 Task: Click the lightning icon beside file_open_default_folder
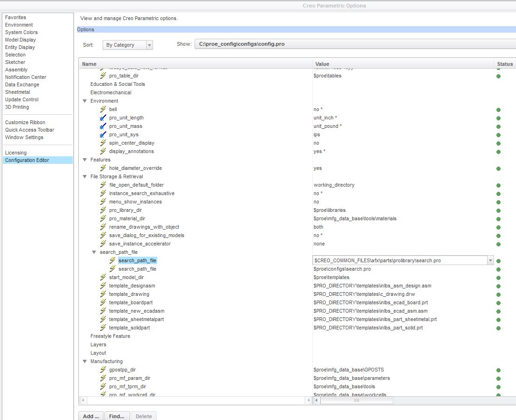point(103,185)
